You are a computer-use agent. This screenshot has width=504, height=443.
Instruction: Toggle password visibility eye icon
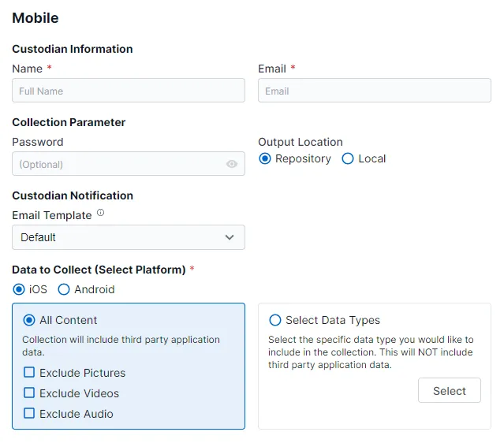231,164
